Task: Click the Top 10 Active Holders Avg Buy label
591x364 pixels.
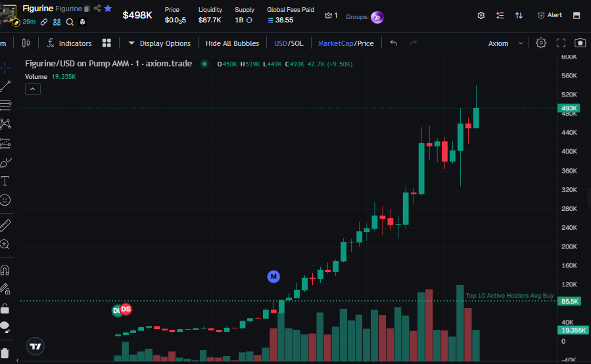Action: coord(509,296)
